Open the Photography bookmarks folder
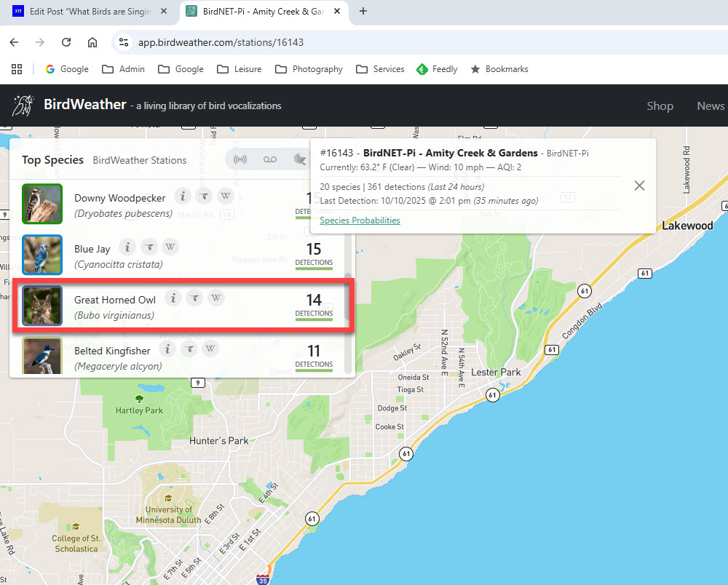The width and height of the screenshot is (728, 585). click(309, 69)
